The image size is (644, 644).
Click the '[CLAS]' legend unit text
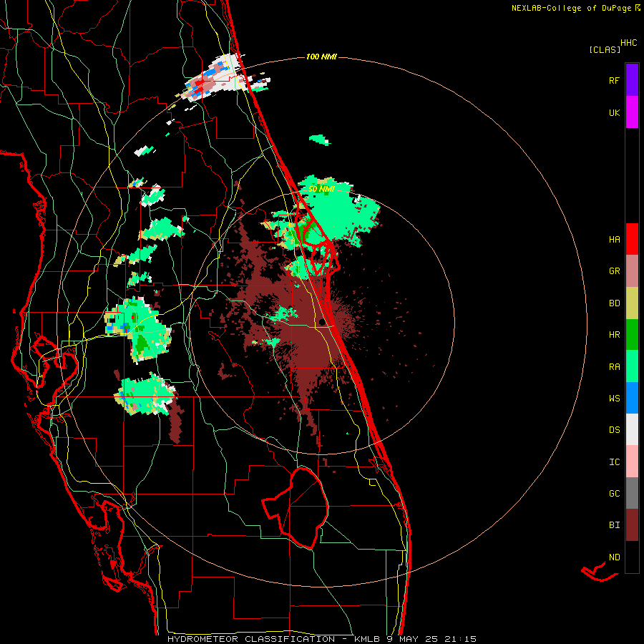pyautogui.click(x=605, y=50)
